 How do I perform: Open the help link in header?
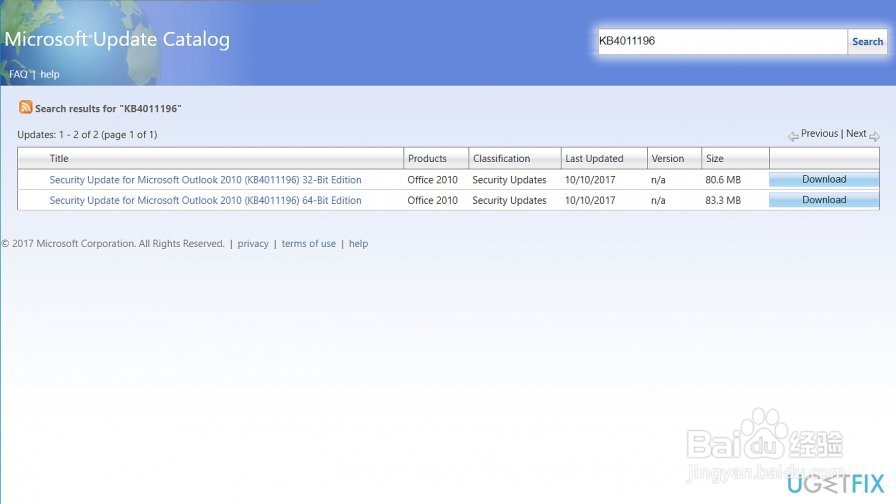click(x=50, y=74)
